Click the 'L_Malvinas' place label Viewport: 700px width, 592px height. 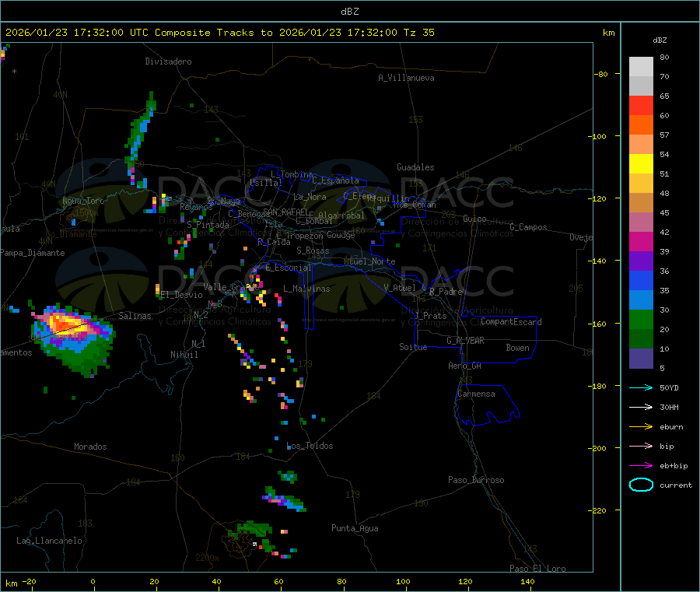[x=306, y=289]
